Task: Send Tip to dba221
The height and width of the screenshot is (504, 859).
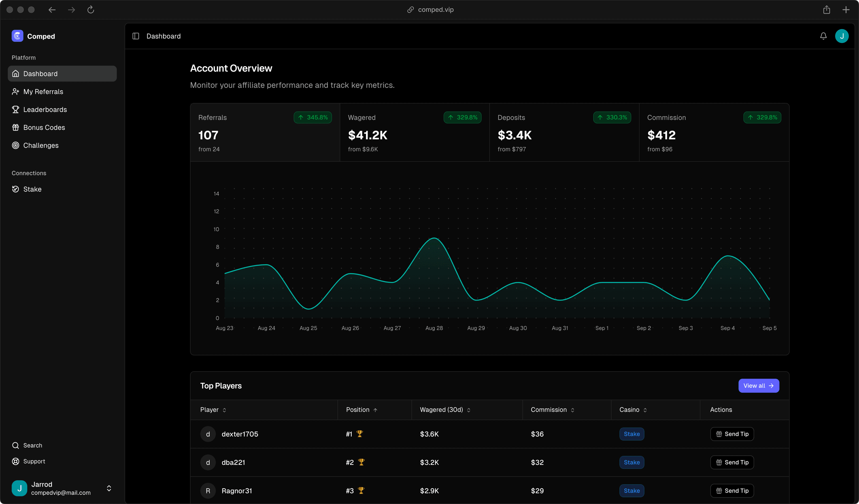Action: pos(732,462)
